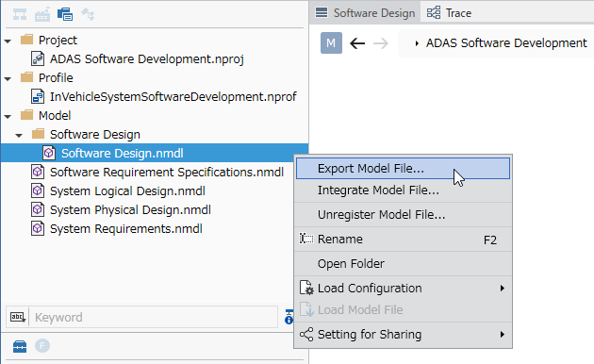Collapse the Software Design folder node
The image size is (594, 364).
click(x=19, y=135)
